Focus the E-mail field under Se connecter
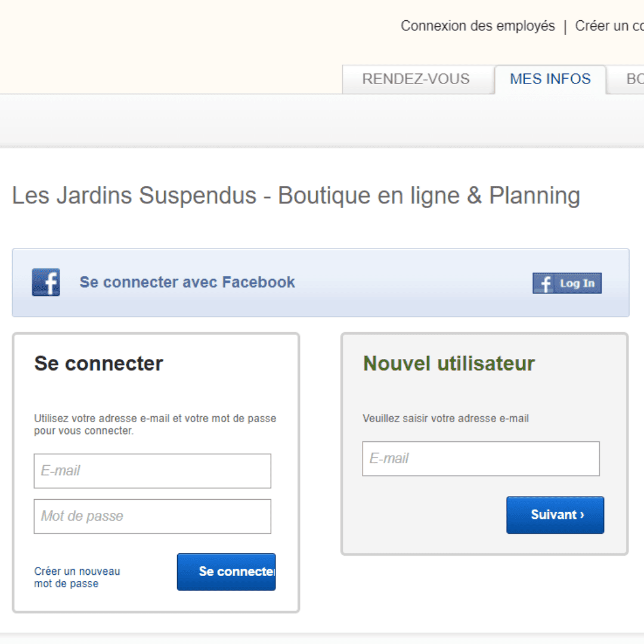Viewport: 644px width, 644px height. pyautogui.click(x=153, y=471)
